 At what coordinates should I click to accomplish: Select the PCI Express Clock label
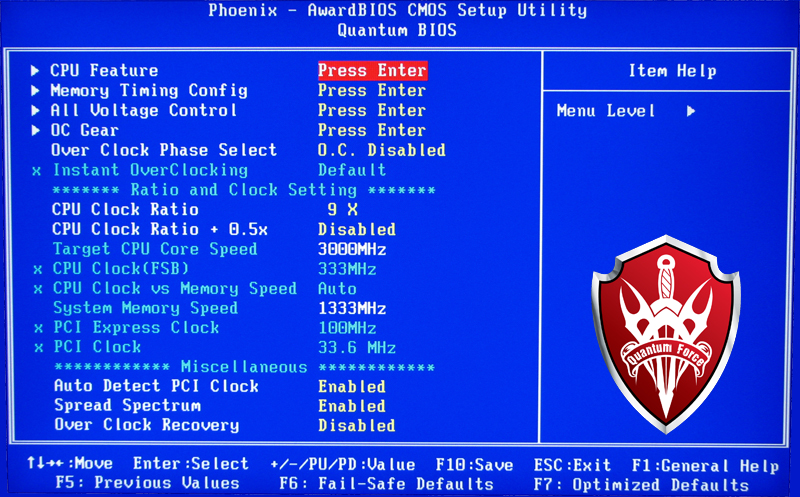(137, 328)
